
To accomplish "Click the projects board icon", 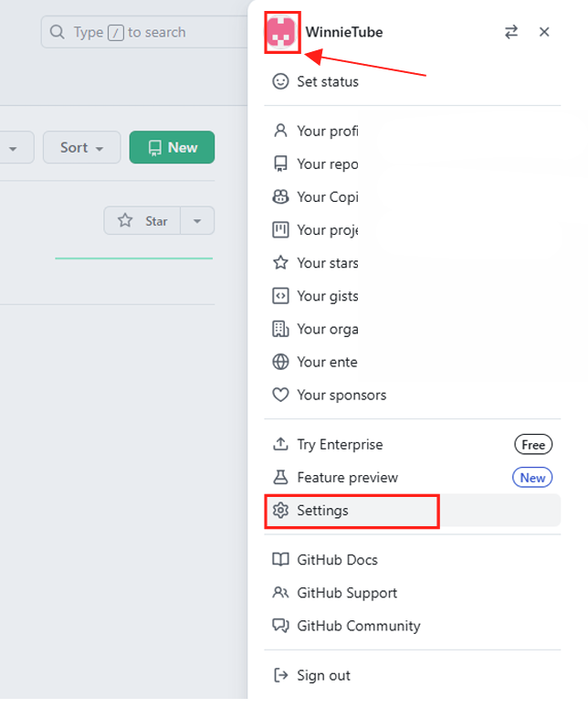I will click(x=280, y=230).
